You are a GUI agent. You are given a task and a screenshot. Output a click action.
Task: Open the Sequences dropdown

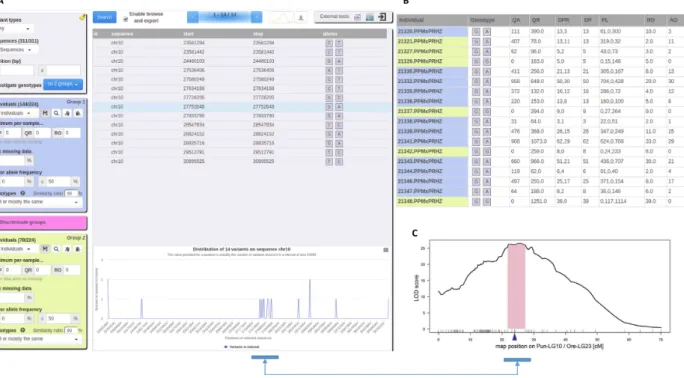pos(19,50)
